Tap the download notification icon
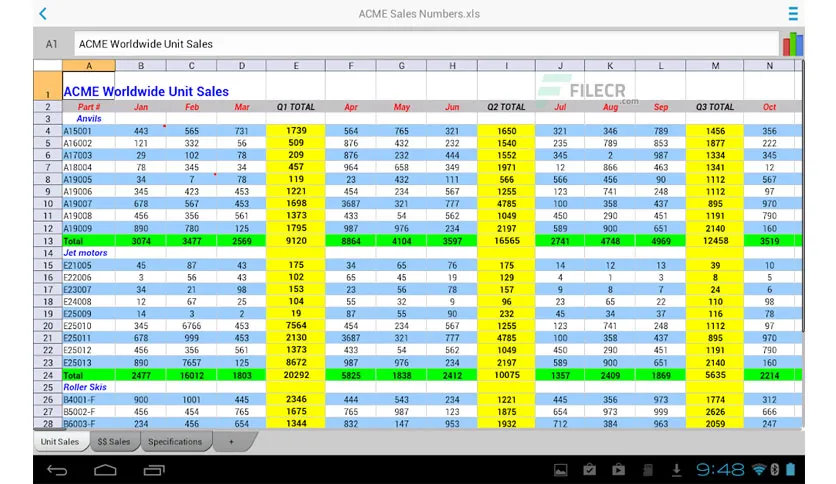 click(676, 470)
